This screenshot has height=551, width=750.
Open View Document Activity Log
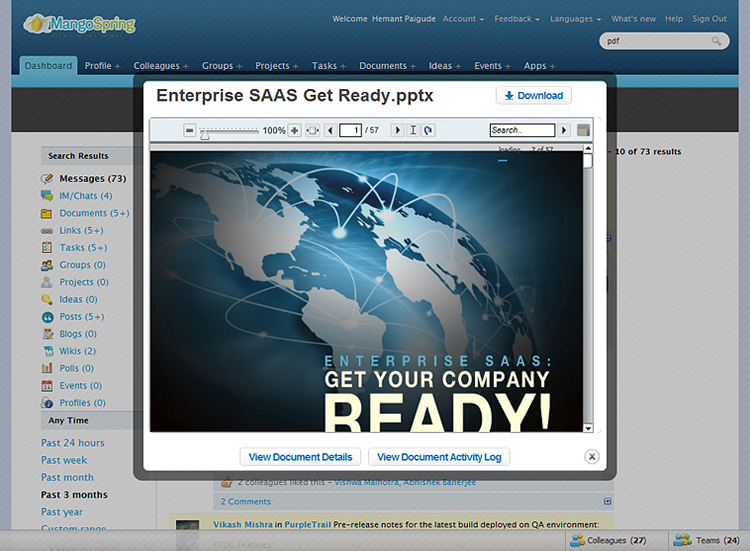(x=439, y=457)
